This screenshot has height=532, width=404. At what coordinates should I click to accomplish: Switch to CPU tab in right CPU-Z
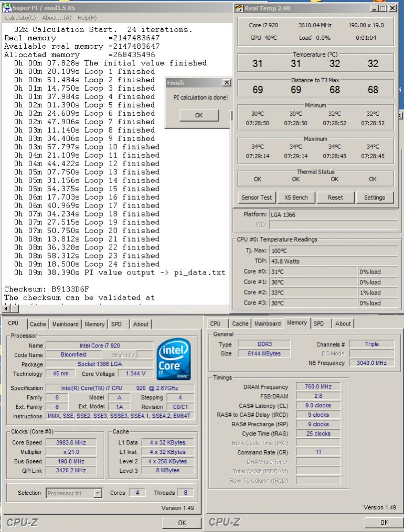pos(215,324)
